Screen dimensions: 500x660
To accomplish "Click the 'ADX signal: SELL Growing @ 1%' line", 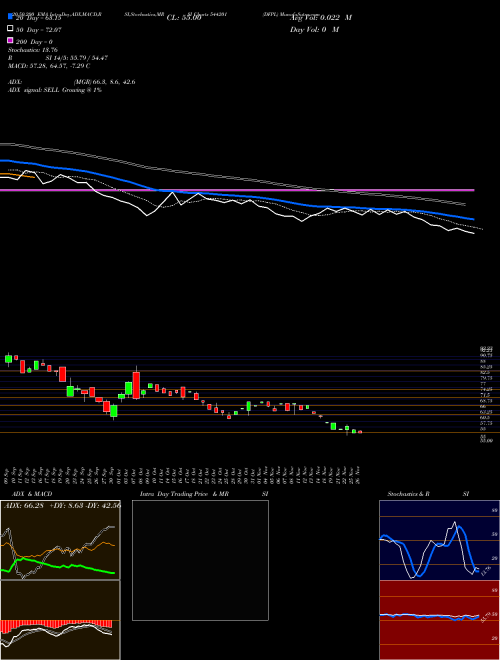I will [x=55, y=90].
